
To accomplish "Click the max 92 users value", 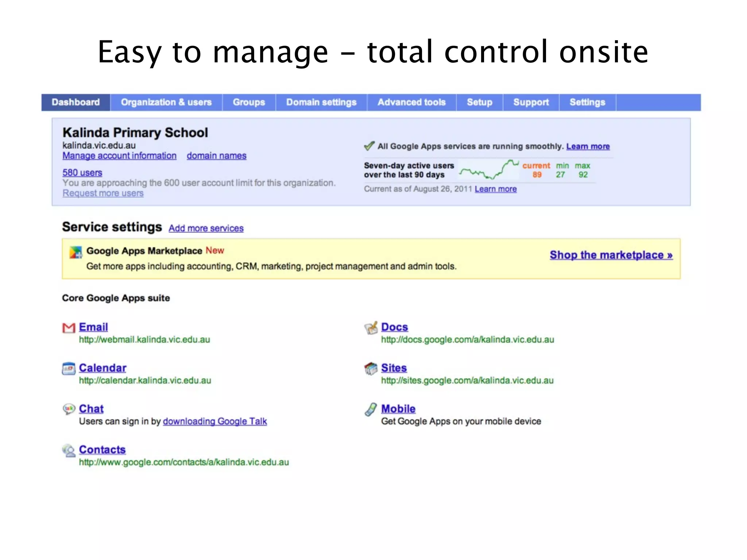I will (x=583, y=175).
